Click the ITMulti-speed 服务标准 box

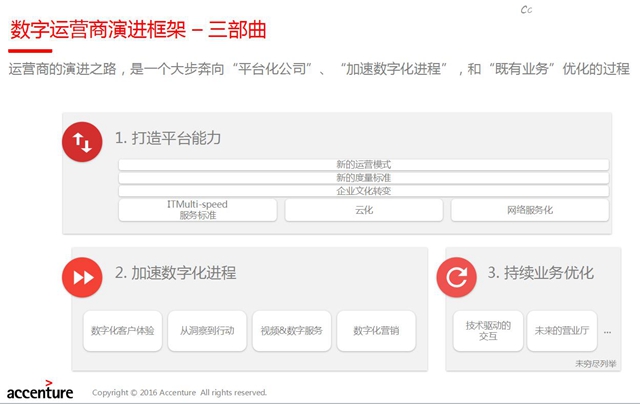pyautogui.click(x=197, y=210)
